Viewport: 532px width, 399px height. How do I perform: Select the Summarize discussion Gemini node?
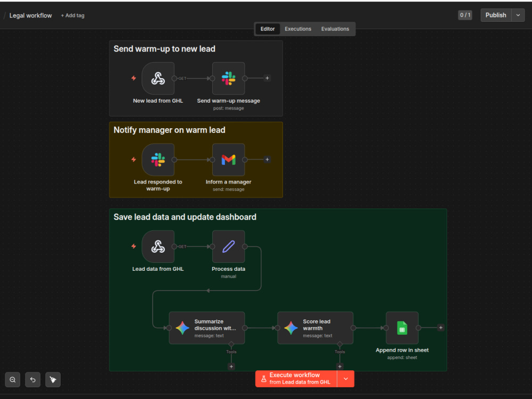click(x=206, y=328)
